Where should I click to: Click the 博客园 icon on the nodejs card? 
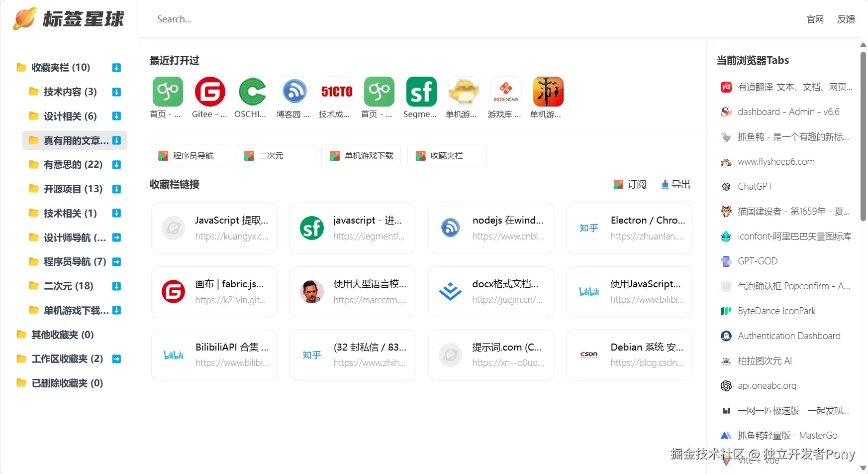tap(450, 228)
